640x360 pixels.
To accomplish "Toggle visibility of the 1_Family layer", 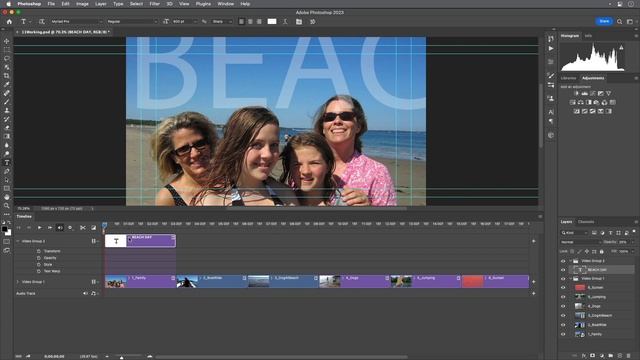I will [563, 334].
